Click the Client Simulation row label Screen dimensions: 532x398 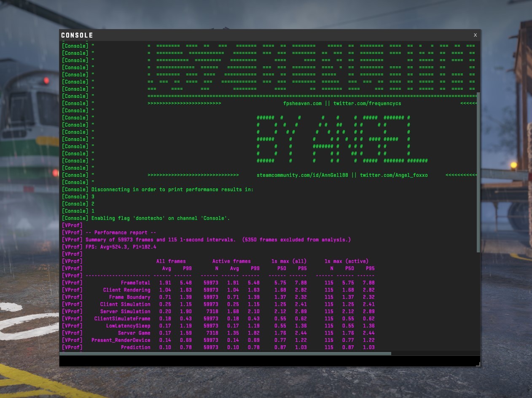coord(125,304)
